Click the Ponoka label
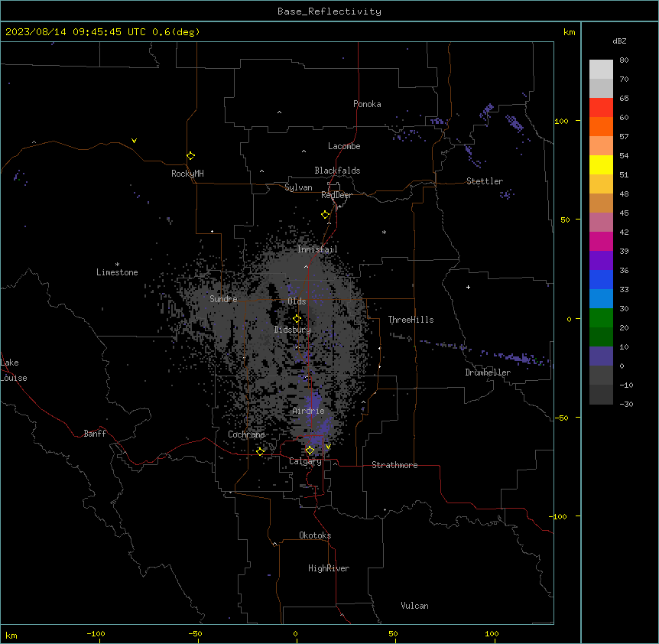The height and width of the screenshot is (644, 659). [x=367, y=104]
